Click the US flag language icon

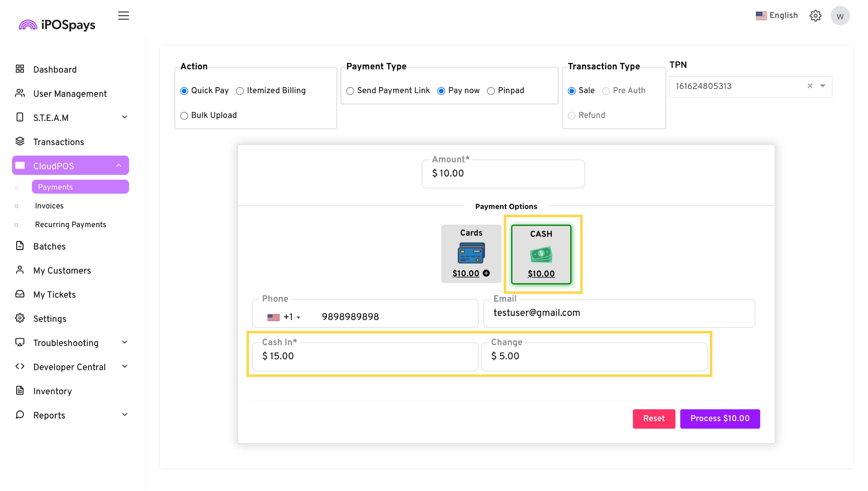[761, 16]
